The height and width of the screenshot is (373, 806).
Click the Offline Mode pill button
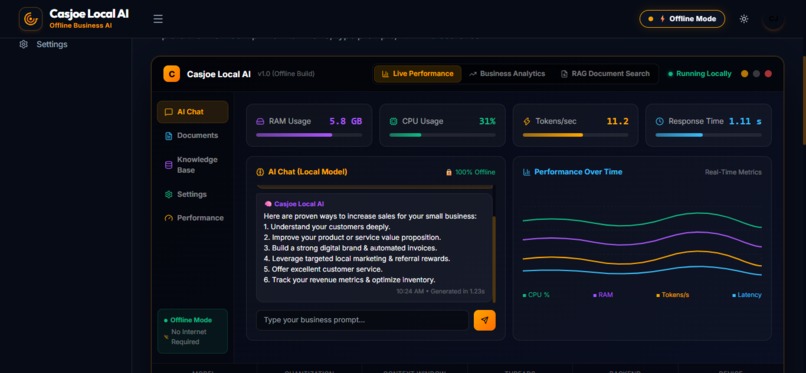682,19
